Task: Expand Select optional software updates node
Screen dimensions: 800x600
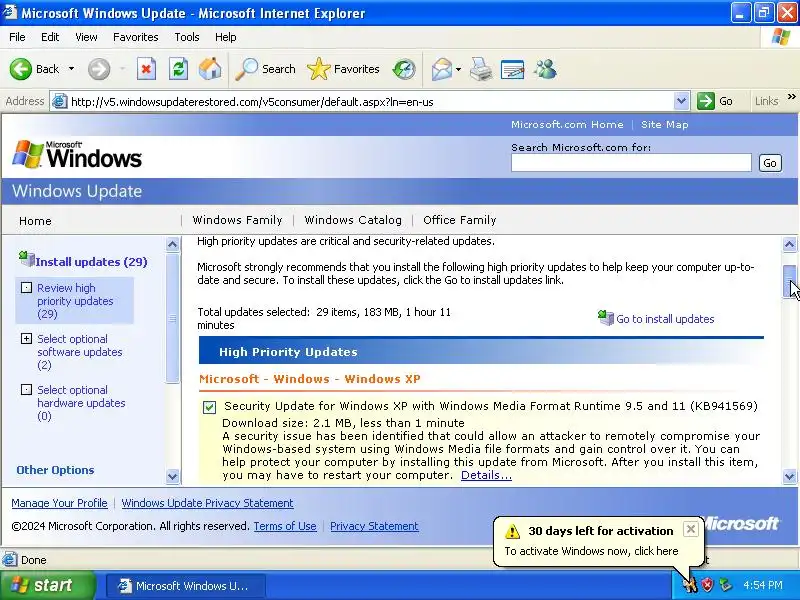Action: [x=26, y=338]
